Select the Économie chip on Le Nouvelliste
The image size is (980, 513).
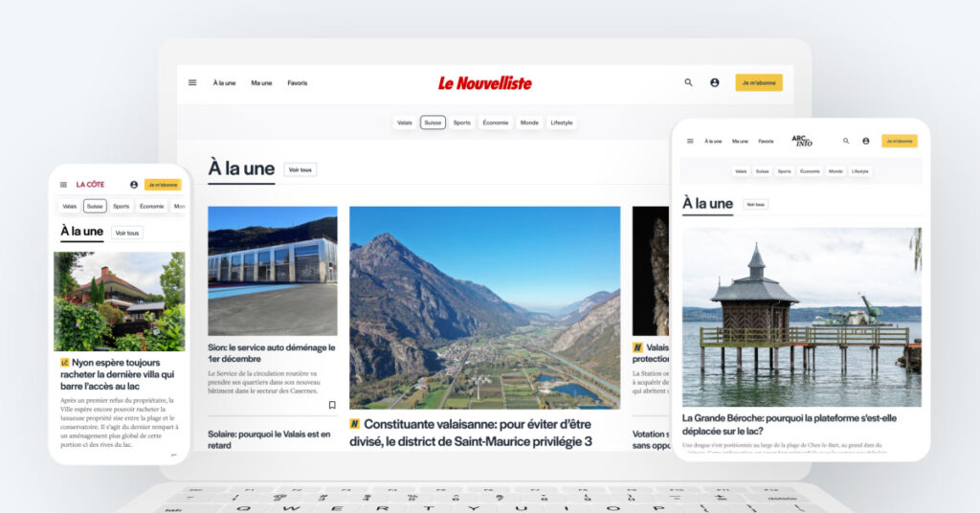point(495,123)
